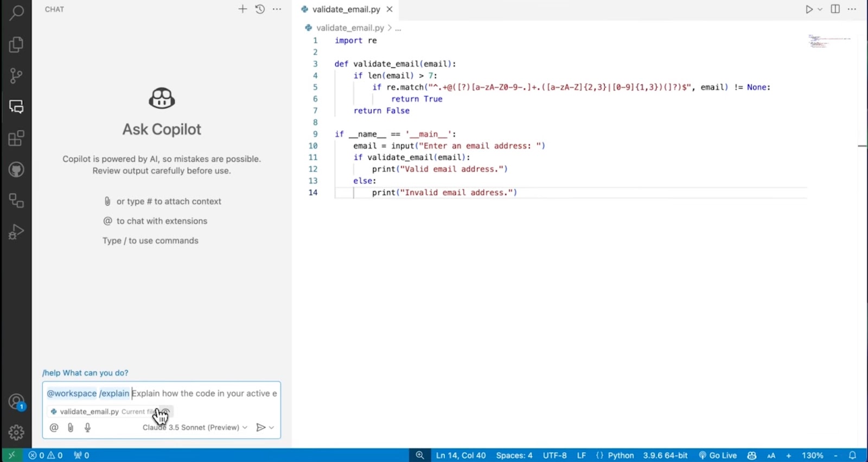Click the code minimap
868x462 pixels.
point(829,41)
